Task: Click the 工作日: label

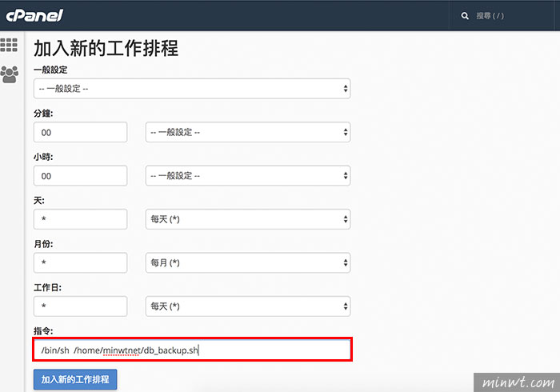Action: pyautogui.click(x=47, y=287)
